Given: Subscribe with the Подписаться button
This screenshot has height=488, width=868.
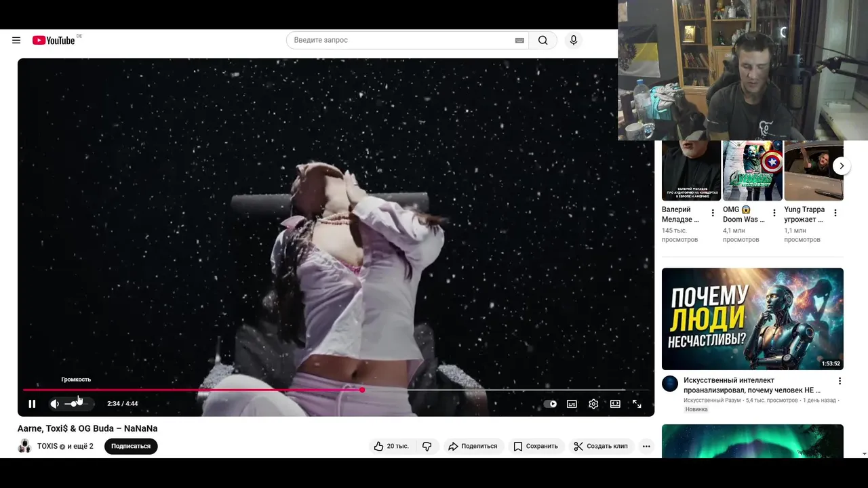Looking at the screenshot, I should pos(131,446).
